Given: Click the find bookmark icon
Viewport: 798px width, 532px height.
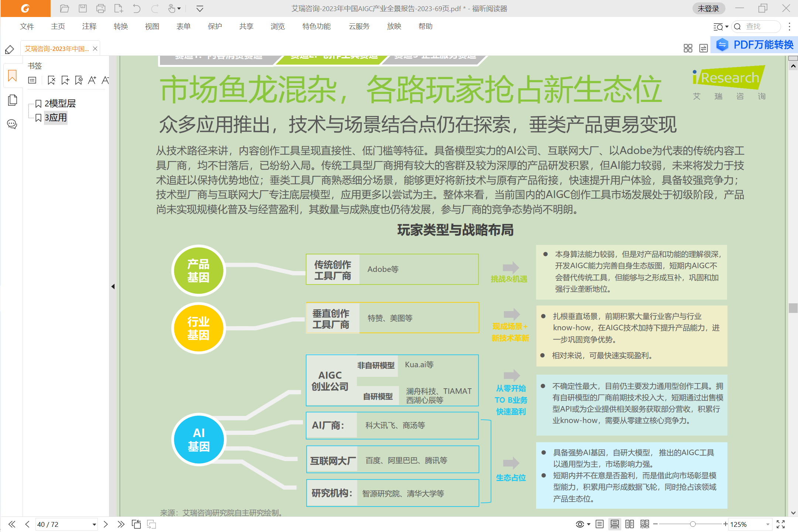Looking at the screenshot, I should tap(79, 80).
